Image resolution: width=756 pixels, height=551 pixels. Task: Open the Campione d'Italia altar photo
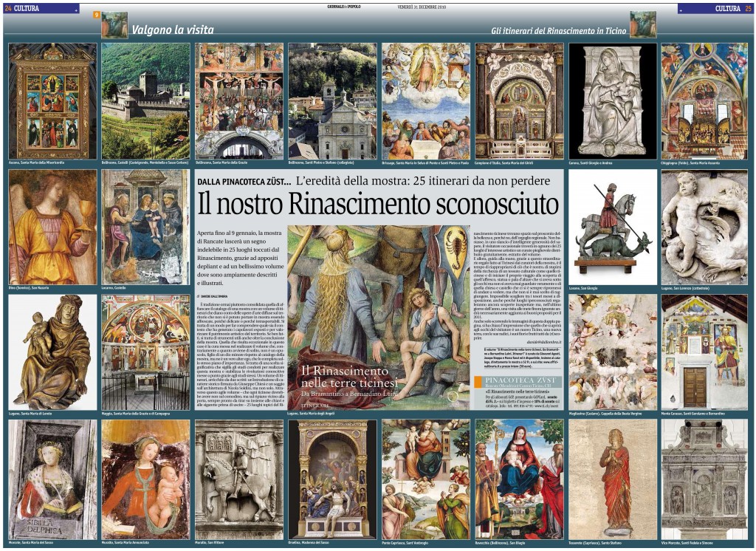click(519, 101)
